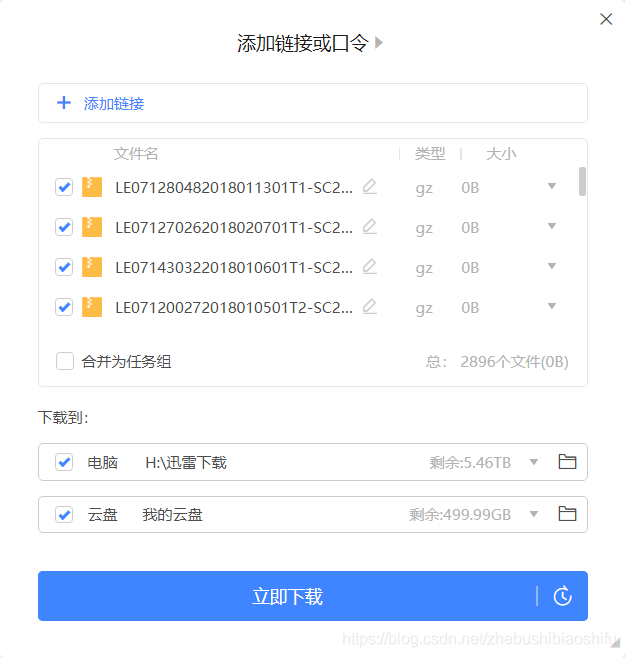The height and width of the screenshot is (657, 625).
Task: Sort by 类型 column header
Action: [430, 154]
